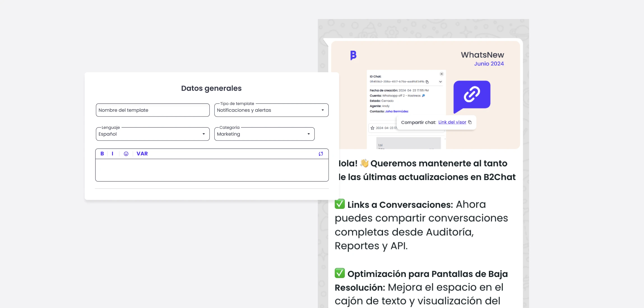
Task: Insert a variable with the VAR button
Action: [142, 154]
